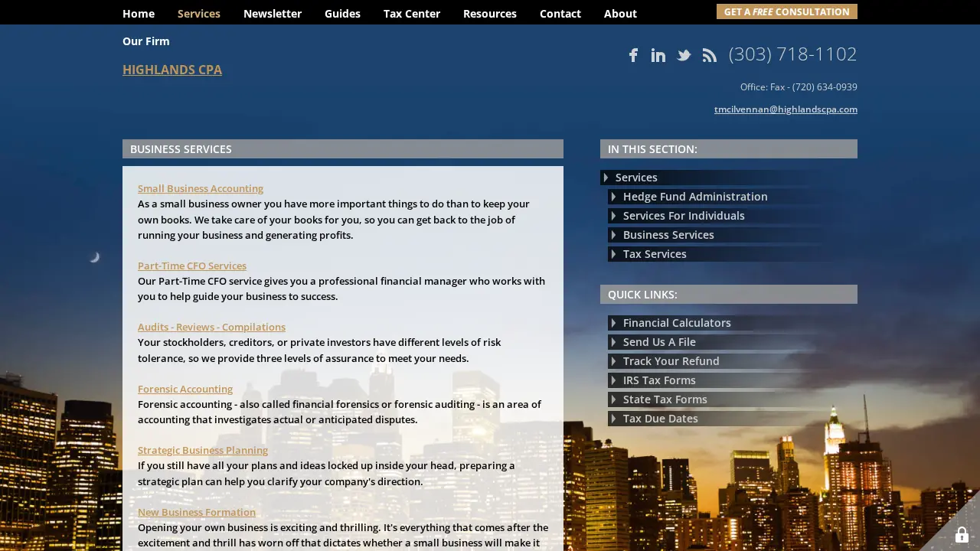Click Get a Free Consultation button
This screenshot has width=980, height=551.
pos(787,11)
